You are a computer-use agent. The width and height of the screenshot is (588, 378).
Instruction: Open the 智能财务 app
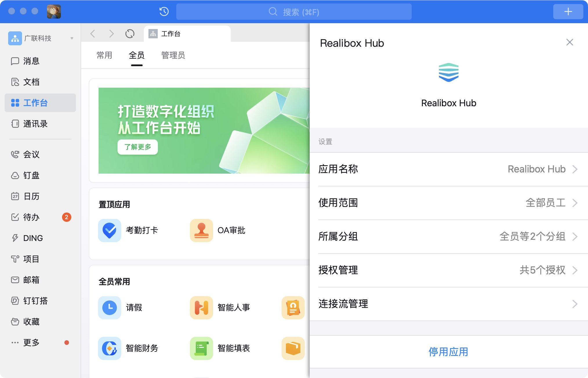128,348
